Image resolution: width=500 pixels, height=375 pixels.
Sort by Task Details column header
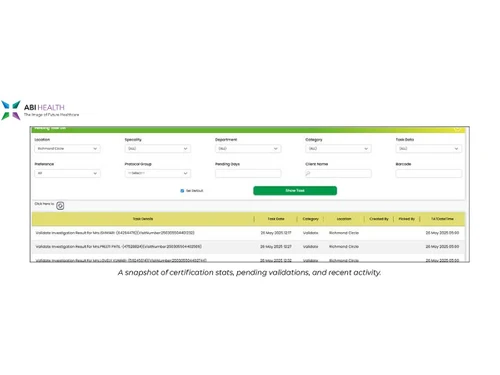point(143,219)
